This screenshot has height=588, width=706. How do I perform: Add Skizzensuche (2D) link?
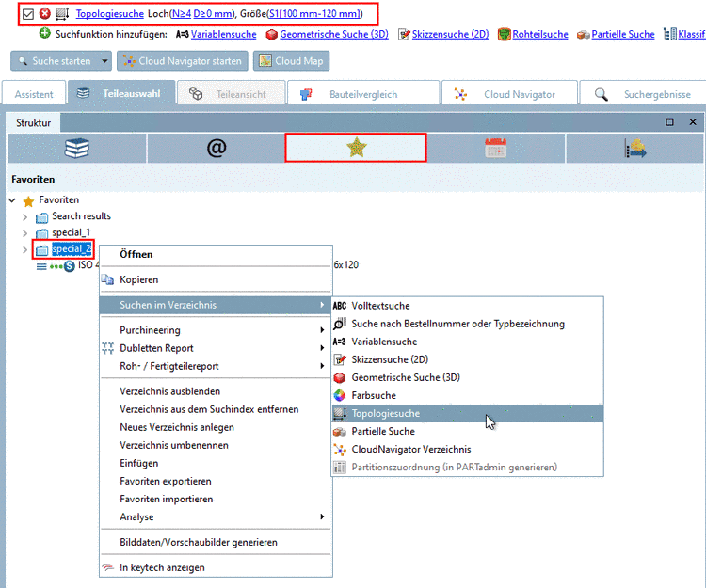pyautogui.click(x=450, y=34)
